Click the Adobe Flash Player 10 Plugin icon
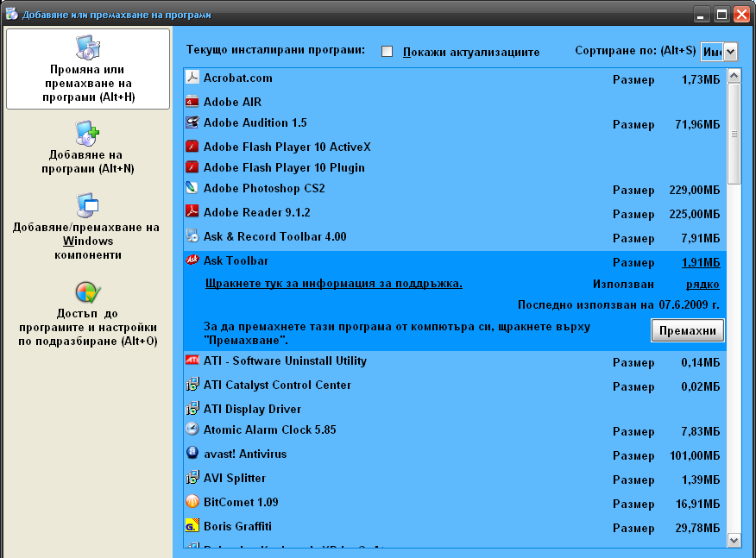This screenshot has width=756, height=558. 192,167
